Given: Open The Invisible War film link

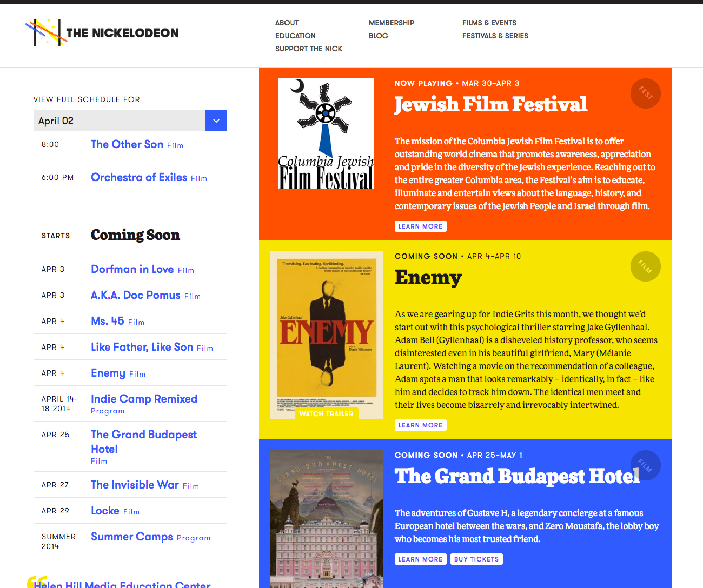Looking at the screenshot, I should 135,485.
